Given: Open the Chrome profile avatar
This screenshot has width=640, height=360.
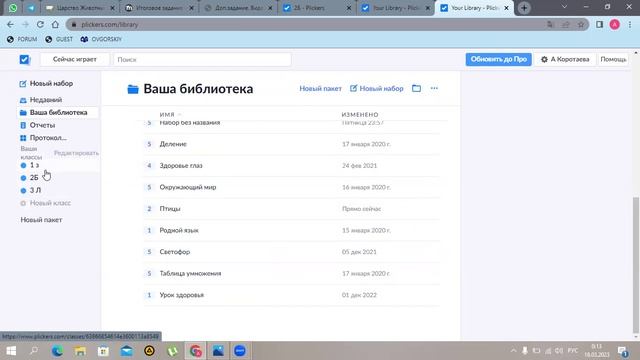Looking at the screenshot, I should (x=615, y=24).
